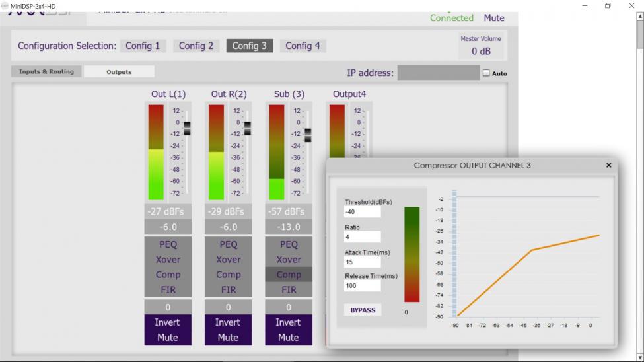The image size is (644, 362).
Task: Click the vertical scrollbar thumb on right
Action: tap(640, 34)
